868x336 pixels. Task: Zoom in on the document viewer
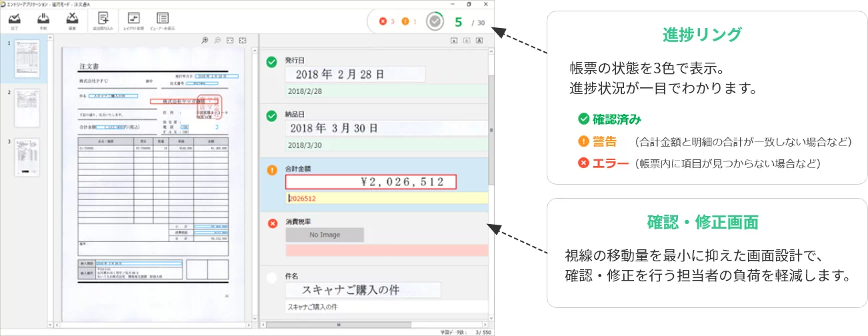[205, 41]
